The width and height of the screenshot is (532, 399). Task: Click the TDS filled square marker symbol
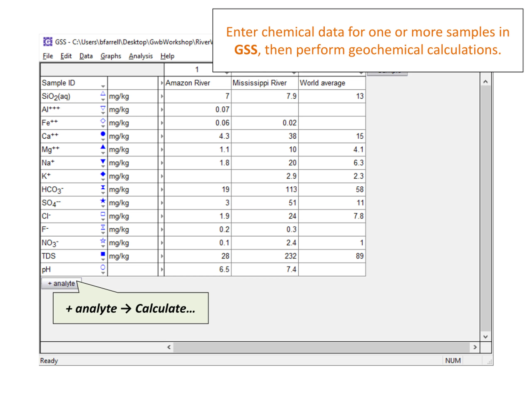point(103,254)
